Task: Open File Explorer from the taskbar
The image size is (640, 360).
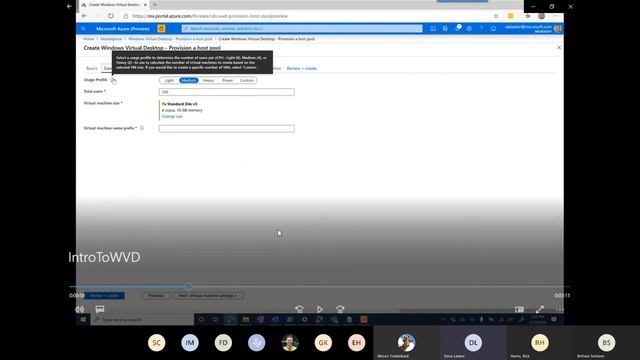Action: (x=246, y=320)
